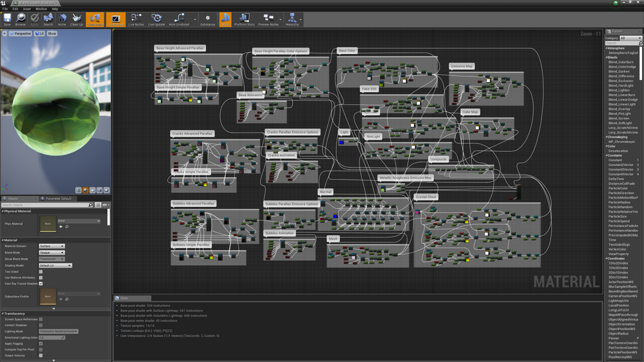Toggle the Live Update toolbar button
644x362 pixels.
[x=156, y=19]
